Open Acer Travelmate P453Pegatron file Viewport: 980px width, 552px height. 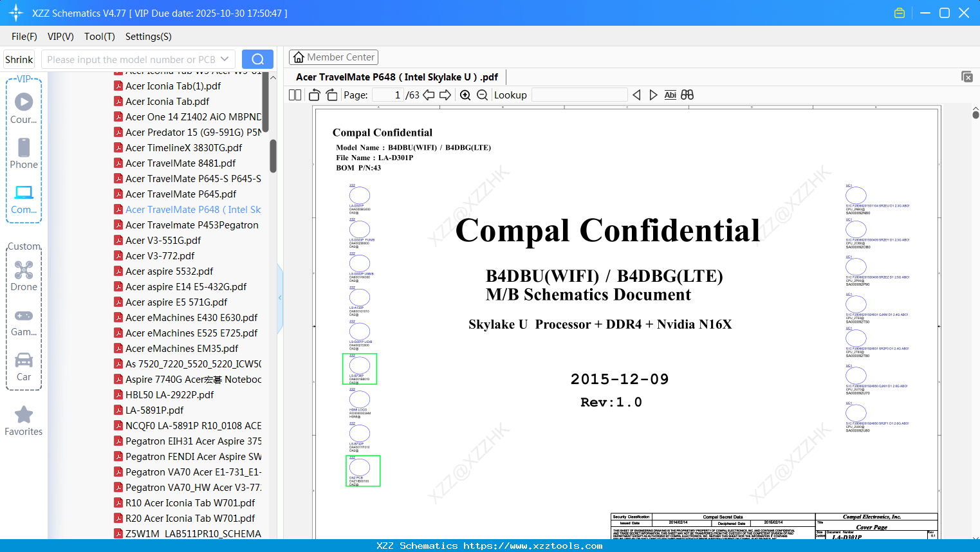click(187, 225)
